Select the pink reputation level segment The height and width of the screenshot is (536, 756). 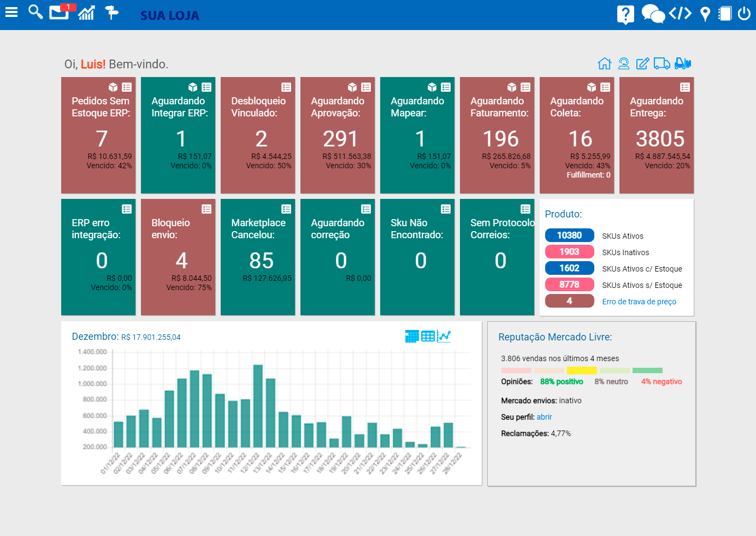click(516, 370)
